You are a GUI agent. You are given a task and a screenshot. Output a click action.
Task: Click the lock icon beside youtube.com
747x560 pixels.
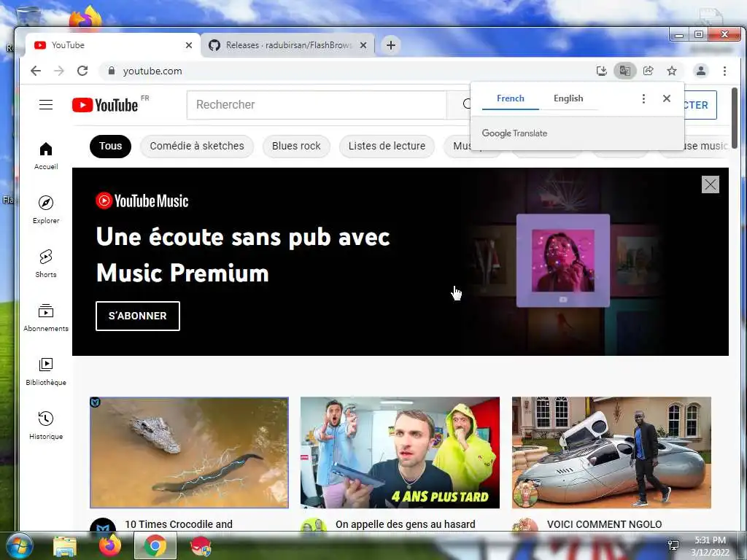tap(112, 71)
